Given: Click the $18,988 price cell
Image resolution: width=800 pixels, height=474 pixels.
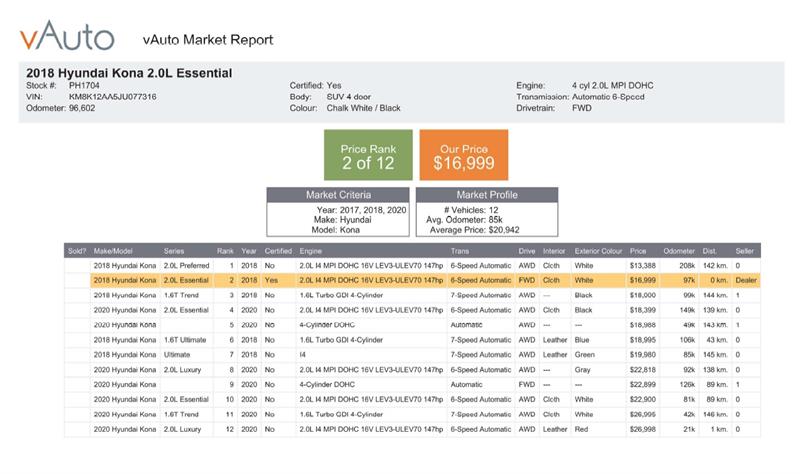Looking at the screenshot, I should pos(643,325).
